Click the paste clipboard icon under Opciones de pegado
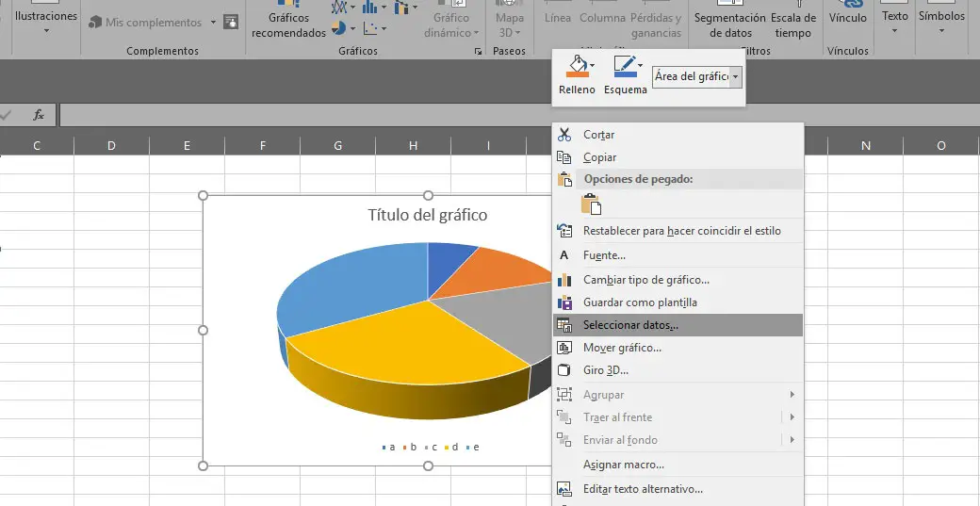The width and height of the screenshot is (980, 506). click(591, 204)
